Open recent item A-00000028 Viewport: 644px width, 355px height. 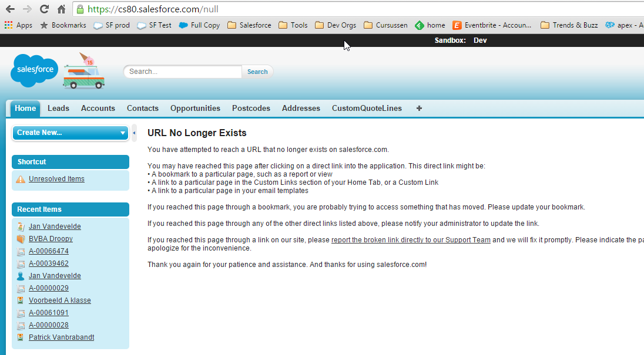(x=48, y=324)
